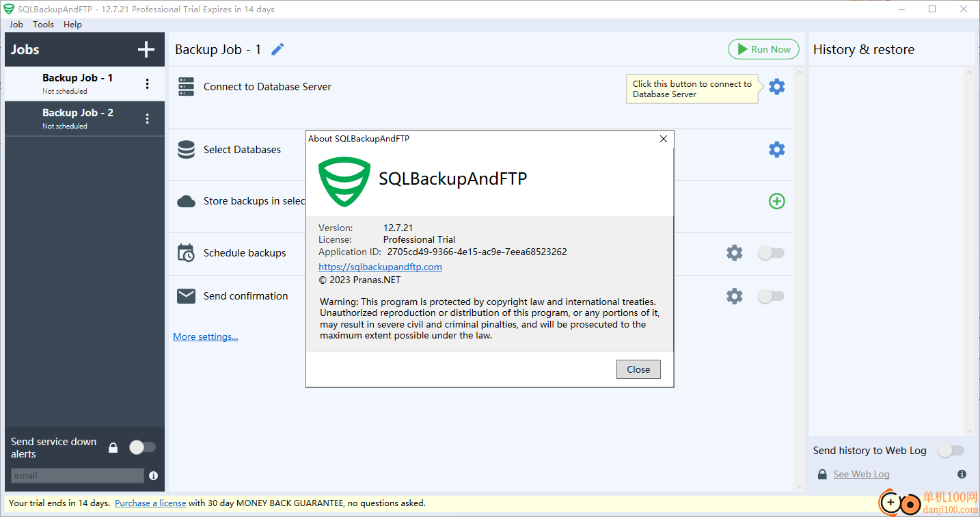Image resolution: width=980 pixels, height=517 pixels.
Task: Open options menu for Backup Job - 2
Action: 147,119
